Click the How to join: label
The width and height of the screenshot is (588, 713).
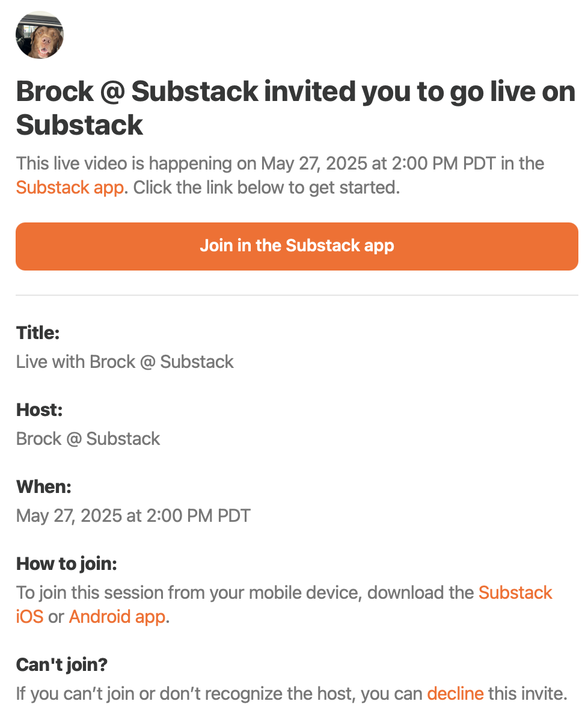(67, 564)
